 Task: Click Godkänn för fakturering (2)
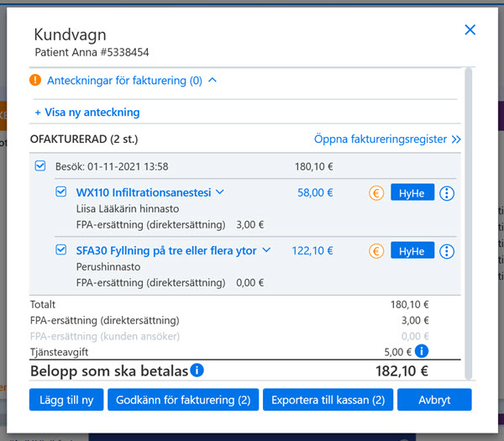(183, 400)
